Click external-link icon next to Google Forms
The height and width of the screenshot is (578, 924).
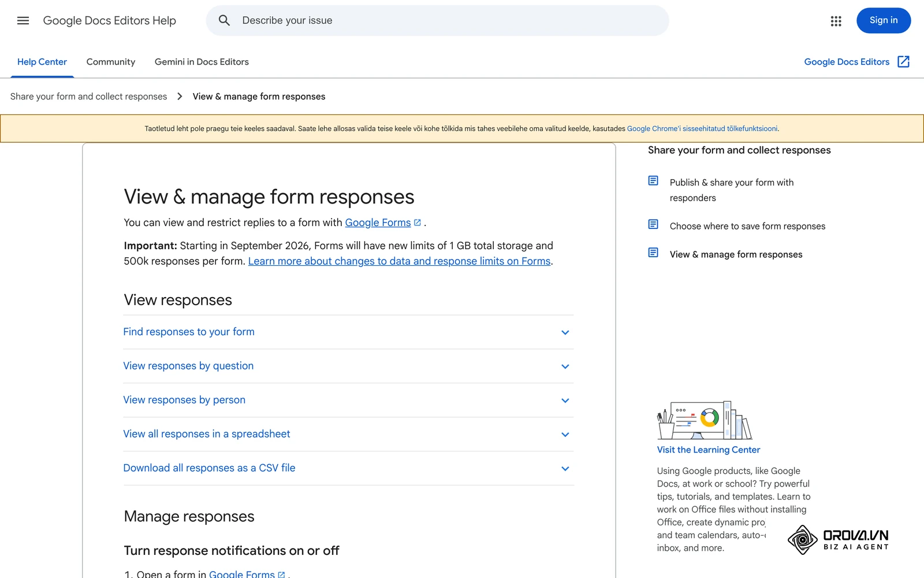(x=418, y=223)
